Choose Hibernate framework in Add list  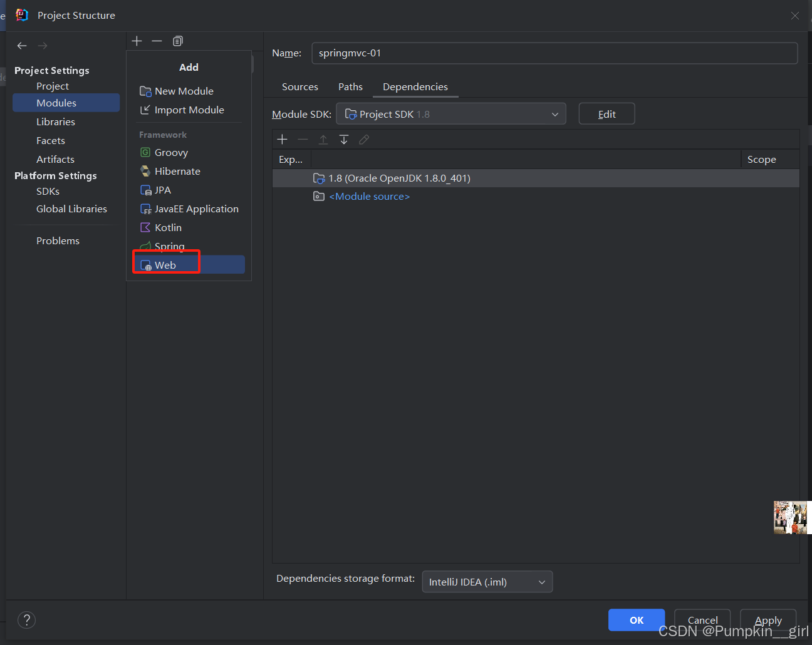point(177,172)
